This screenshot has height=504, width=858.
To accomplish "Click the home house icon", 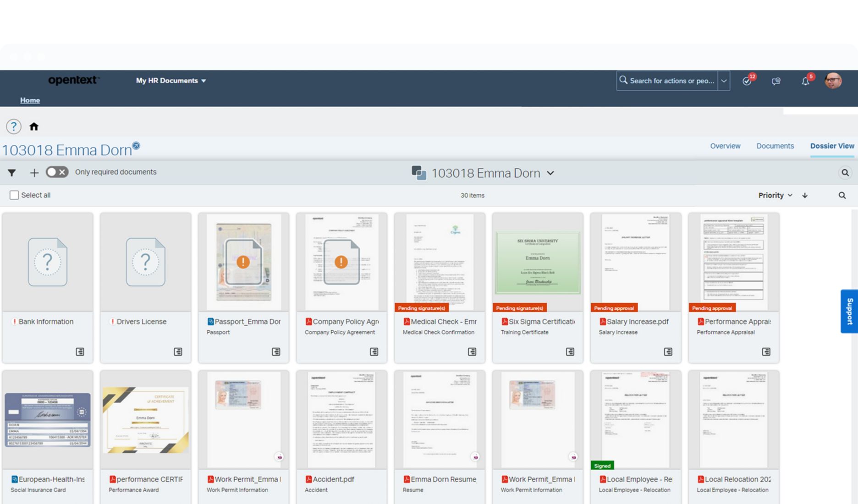I will tap(34, 127).
